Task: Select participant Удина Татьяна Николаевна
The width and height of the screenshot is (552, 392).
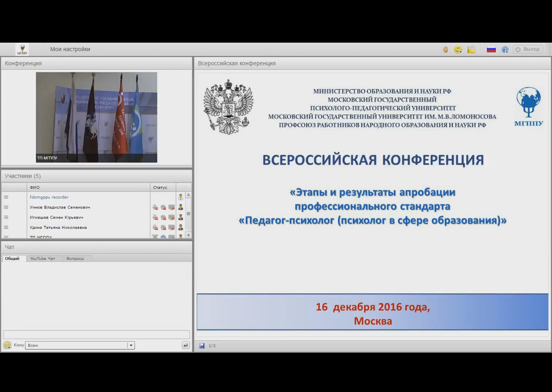Action: coord(58,227)
